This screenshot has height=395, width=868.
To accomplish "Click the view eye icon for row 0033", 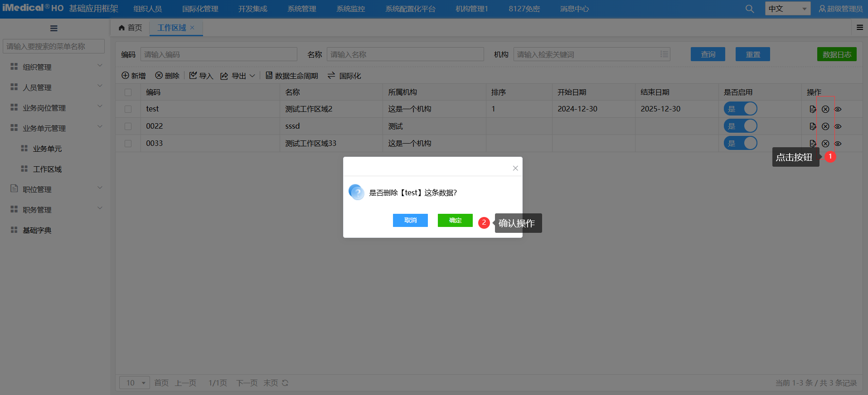I will coord(838,144).
